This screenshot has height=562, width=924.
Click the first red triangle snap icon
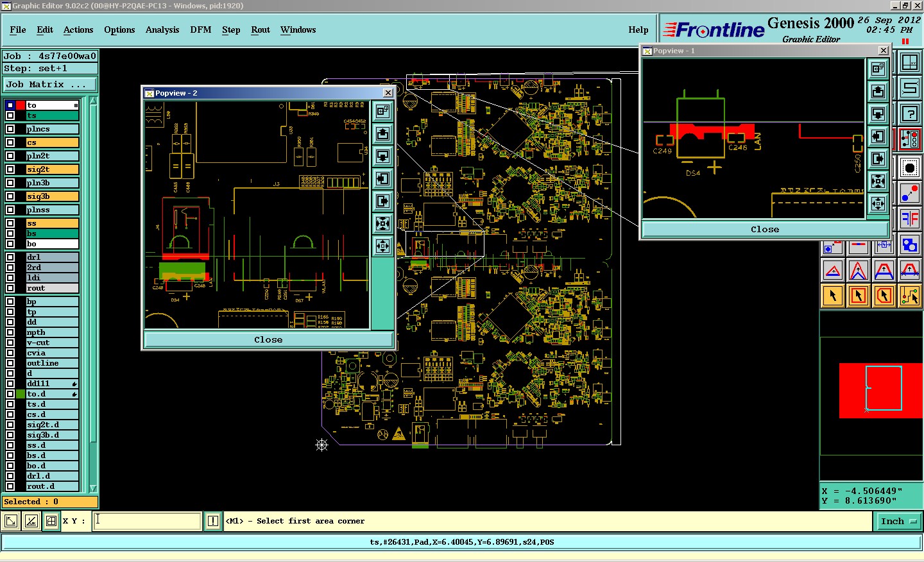click(833, 270)
